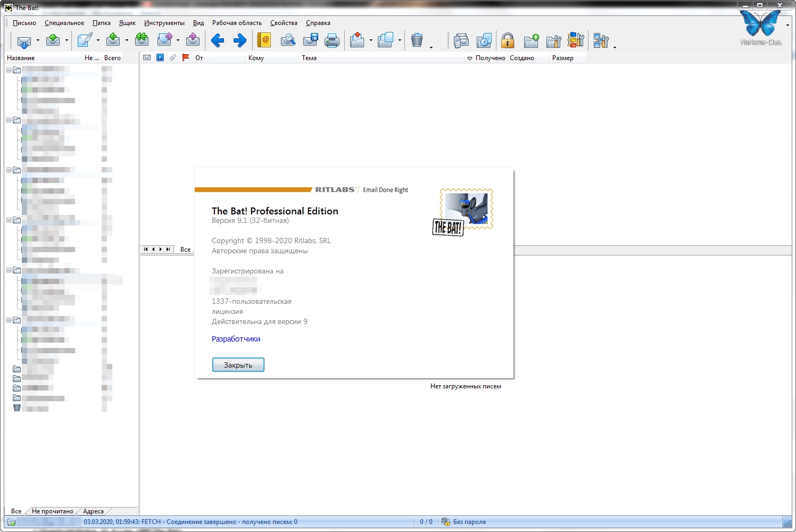Click the padlock toolbar icon
The image size is (796, 532).
[x=508, y=40]
